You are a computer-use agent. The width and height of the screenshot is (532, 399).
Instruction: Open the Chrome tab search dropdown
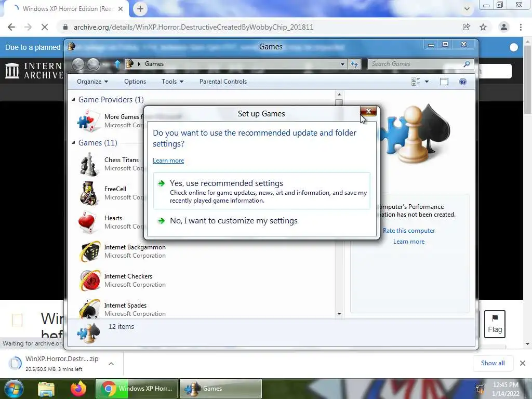[467, 9]
